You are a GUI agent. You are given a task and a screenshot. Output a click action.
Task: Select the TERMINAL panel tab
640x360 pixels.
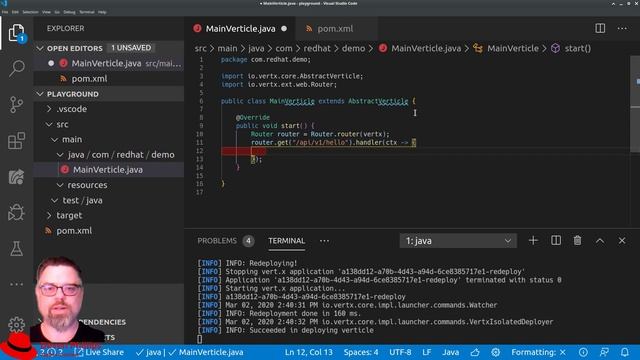point(287,241)
